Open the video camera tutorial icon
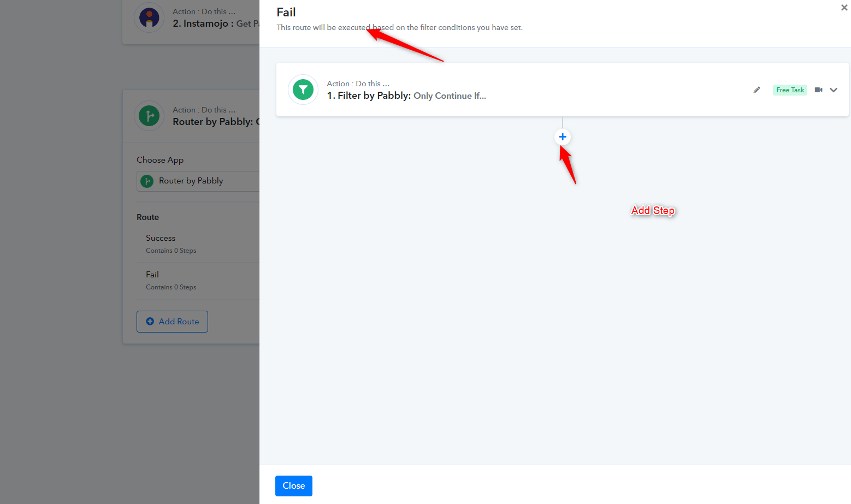Screen dimensions: 851x504 point(818,90)
